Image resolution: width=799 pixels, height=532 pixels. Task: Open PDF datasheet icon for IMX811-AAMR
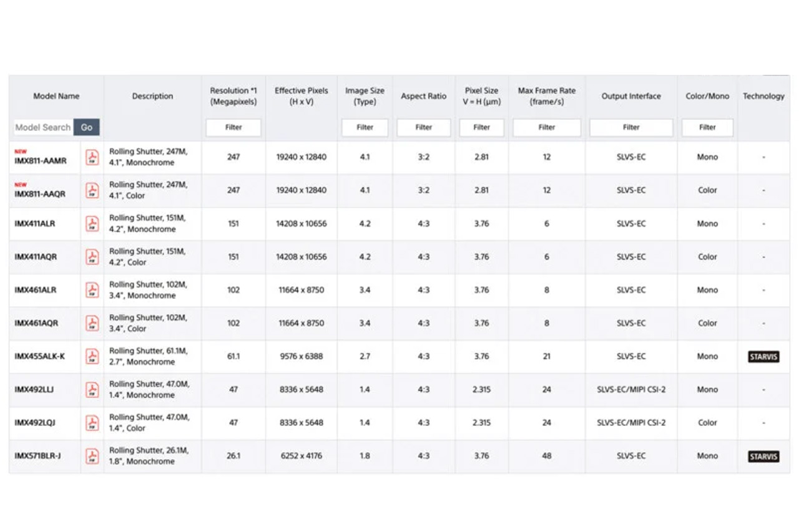coord(92,157)
